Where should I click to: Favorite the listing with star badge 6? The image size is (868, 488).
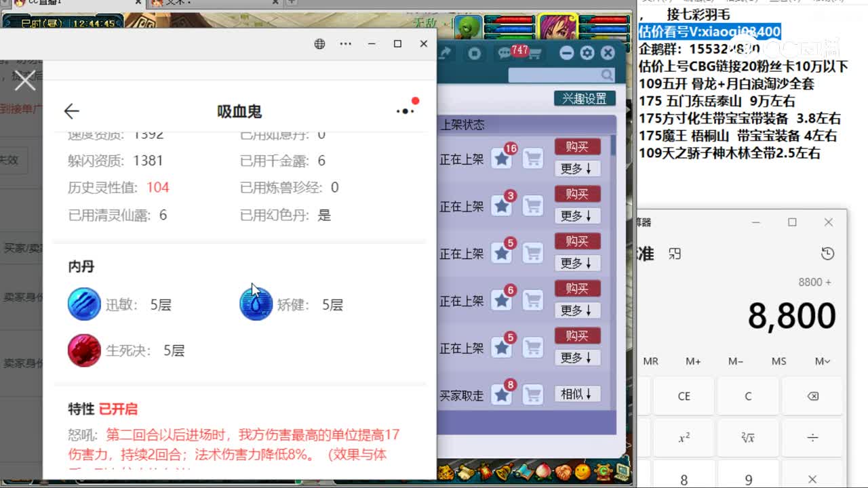click(502, 301)
